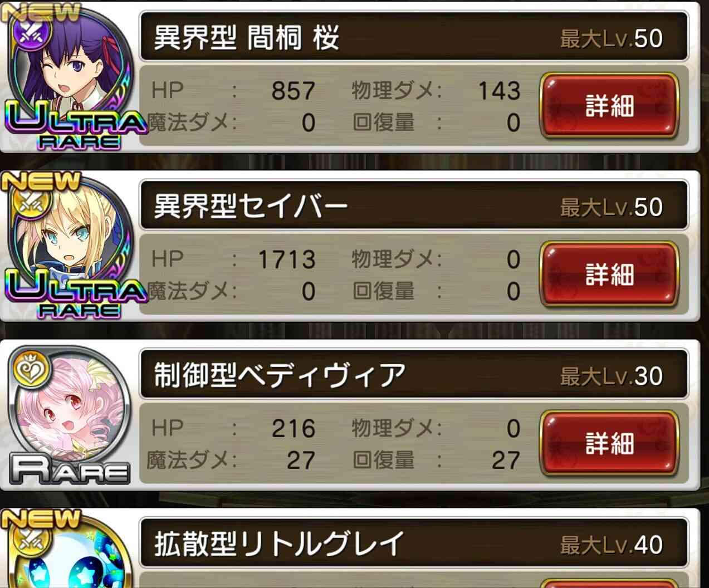Click the sword icon on リトルグレイ's card
The image size is (709, 588).
27,540
